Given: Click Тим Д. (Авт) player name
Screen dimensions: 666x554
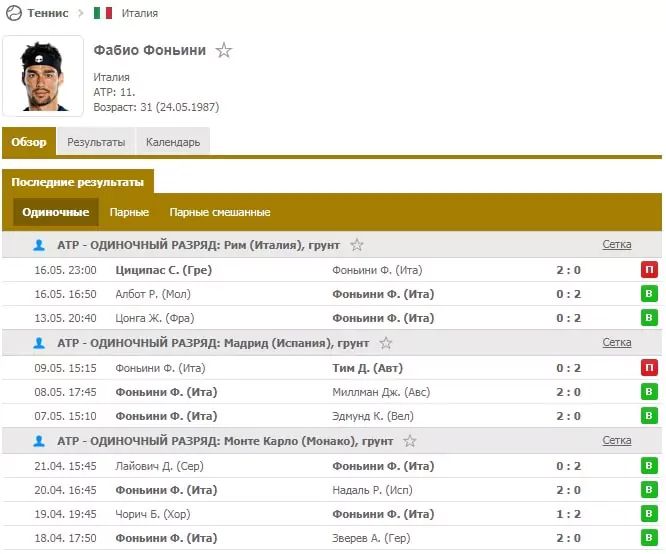Looking at the screenshot, I should point(367,368).
